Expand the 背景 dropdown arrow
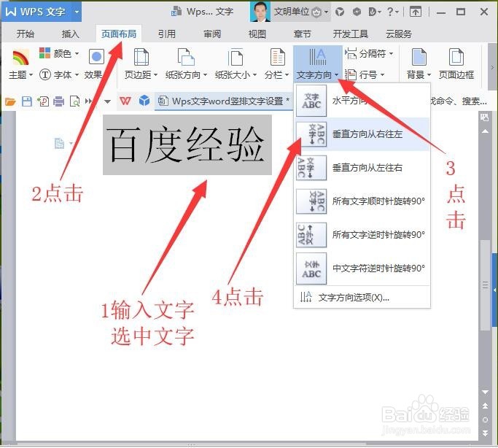This screenshot has width=498, height=448. click(429, 75)
